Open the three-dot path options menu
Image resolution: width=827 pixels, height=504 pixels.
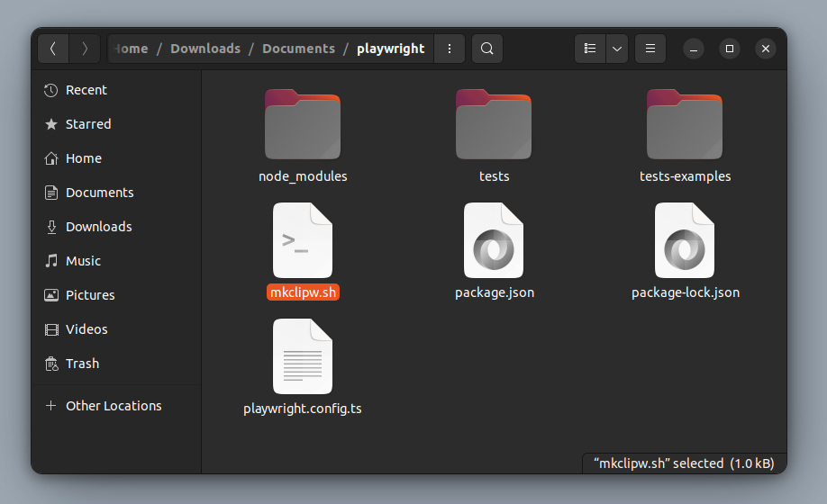450,49
